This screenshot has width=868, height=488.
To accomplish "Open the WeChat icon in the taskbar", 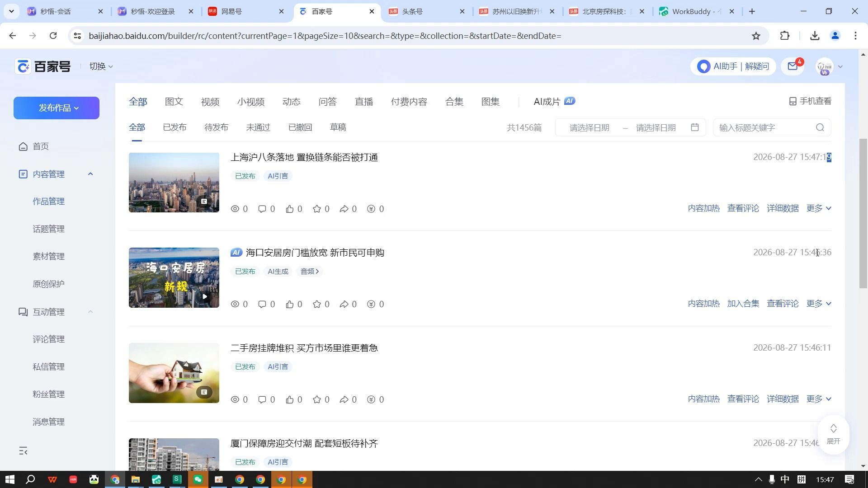I will coord(198,479).
